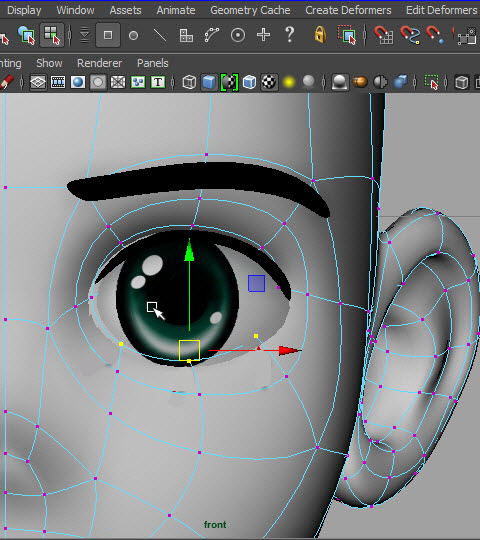The image size is (480, 540).
Task: Click the blue plane handle square
Action: coord(257,283)
